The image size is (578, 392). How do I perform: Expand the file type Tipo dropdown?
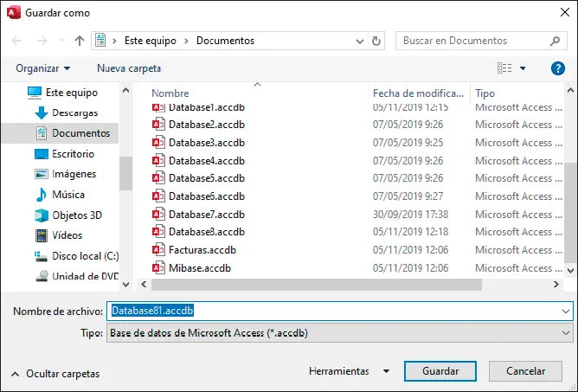click(566, 333)
